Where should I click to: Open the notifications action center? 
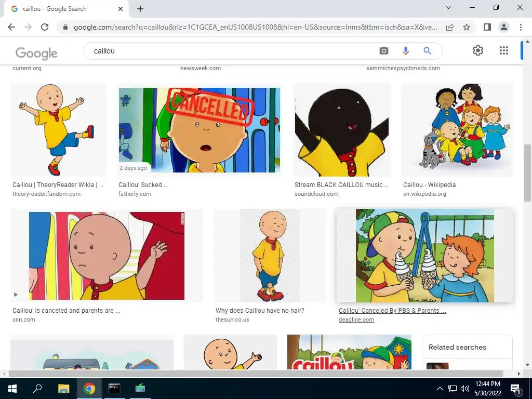point(515,389)
